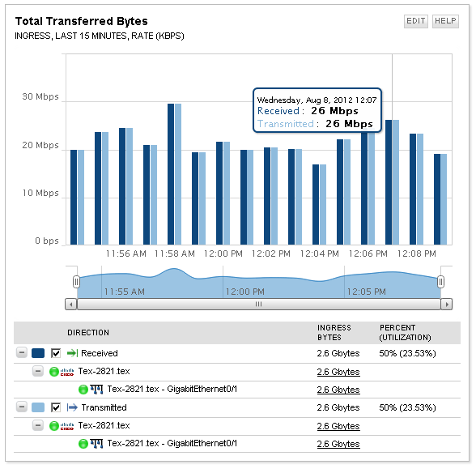476x473 pixels.
Task: Collapse the Received direction row
Action: click(x=22, y=353)
